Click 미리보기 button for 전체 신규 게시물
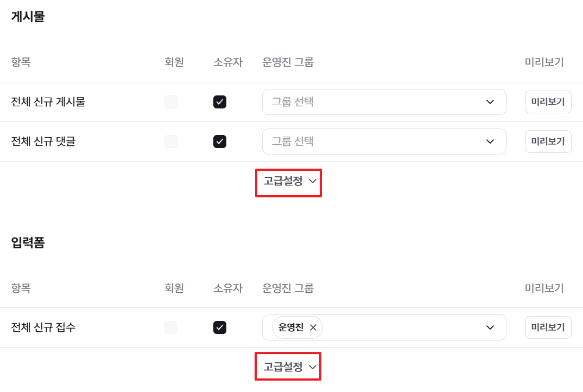Viewport: 583px width, 392px height. (548, 102)
